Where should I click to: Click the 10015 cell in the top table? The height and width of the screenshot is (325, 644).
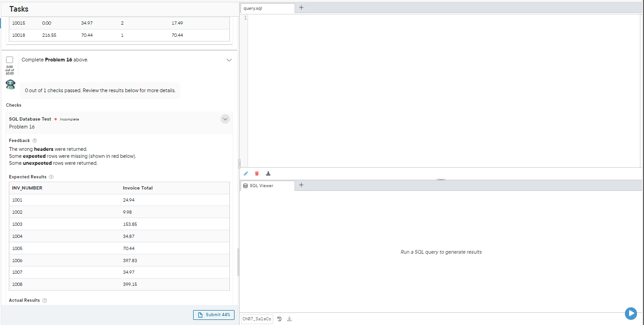(x=19, y=23)
